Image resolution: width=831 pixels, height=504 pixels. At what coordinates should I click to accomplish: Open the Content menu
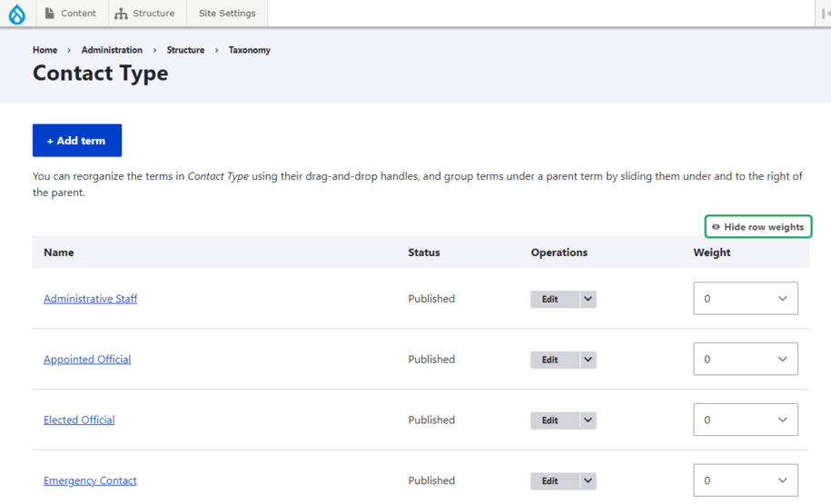(x=71, y=14)
